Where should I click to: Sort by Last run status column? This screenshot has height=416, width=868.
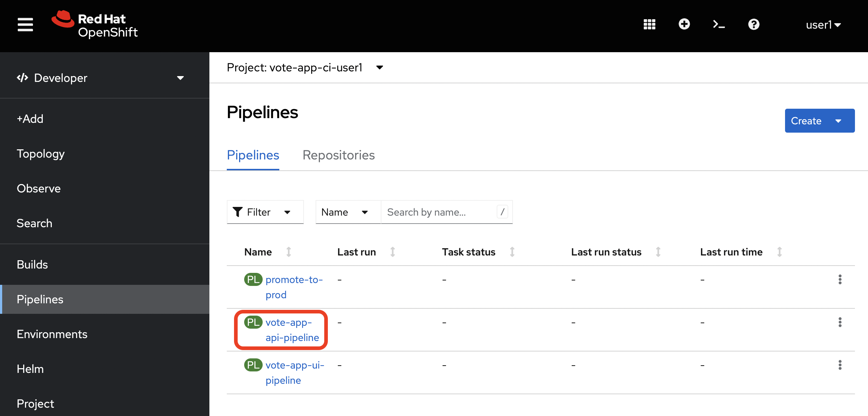(658, 251)
